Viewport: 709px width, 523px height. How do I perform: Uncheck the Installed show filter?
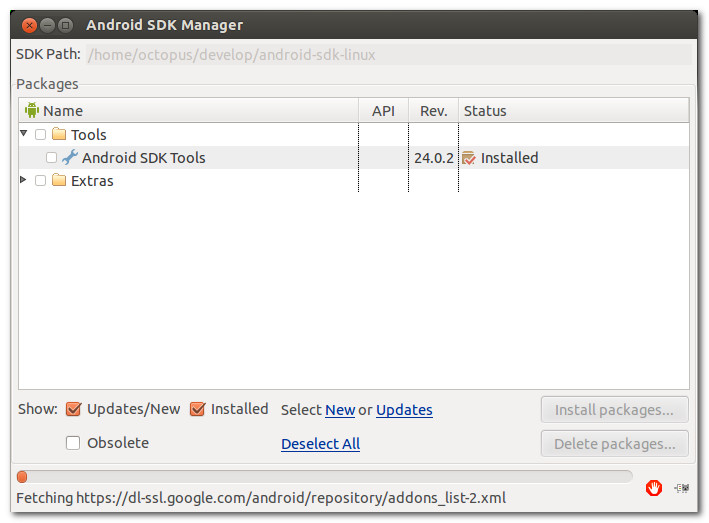(x=198, y=409)
